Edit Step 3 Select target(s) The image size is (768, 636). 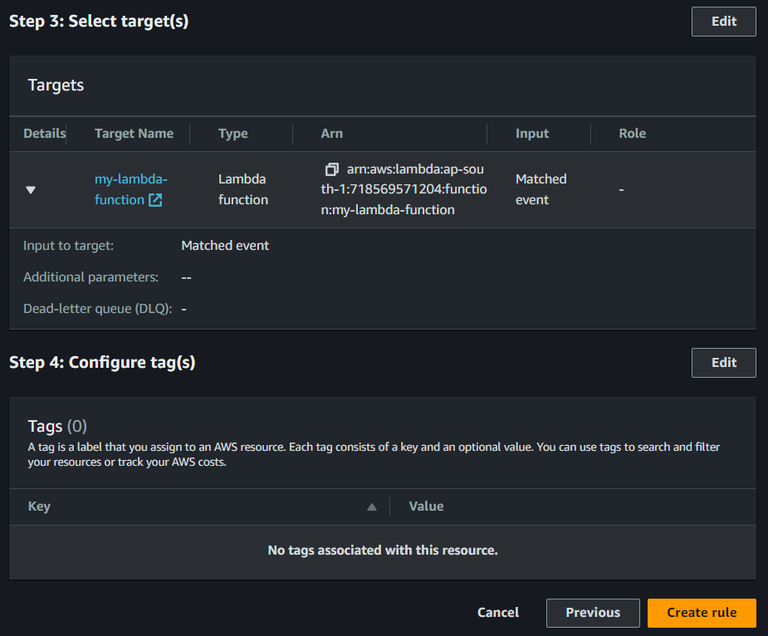(723, 21)
